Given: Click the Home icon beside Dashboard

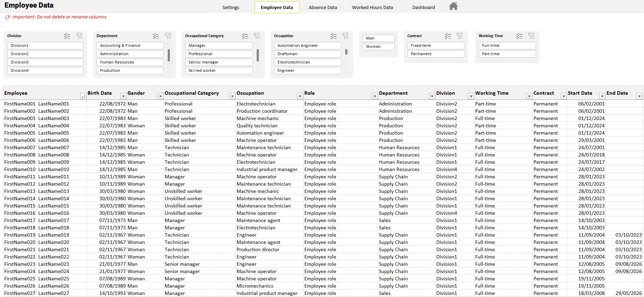Looking at the screenshot, I should pos(453,6).
